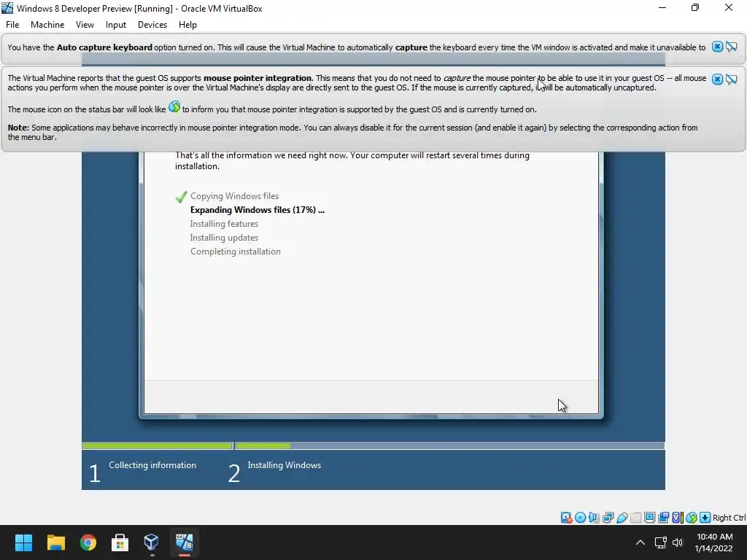Dismiss the Auto capture keyboard notification
The height and width of the screenshot is (560, 747).
[718, 47]
